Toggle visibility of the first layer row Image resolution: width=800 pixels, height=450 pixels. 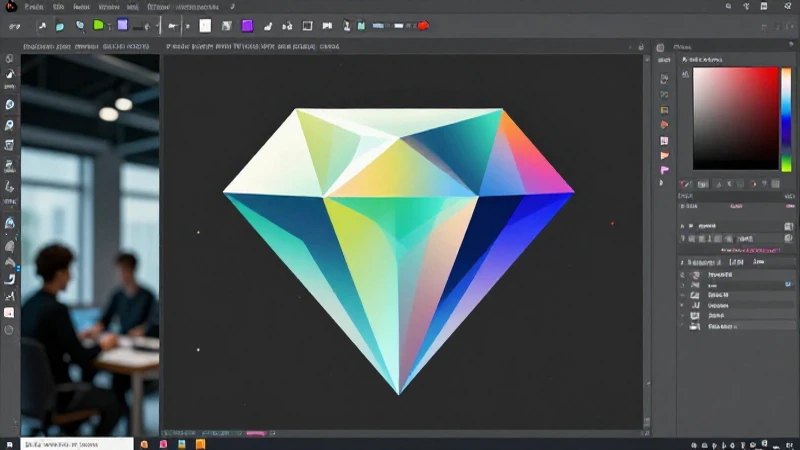coord(683,274)
